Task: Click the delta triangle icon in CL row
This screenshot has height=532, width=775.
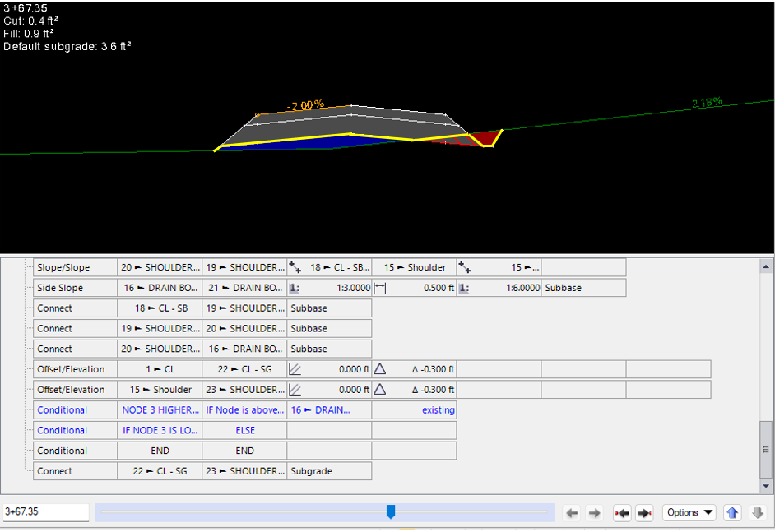Action: click(x=380, y=369)
